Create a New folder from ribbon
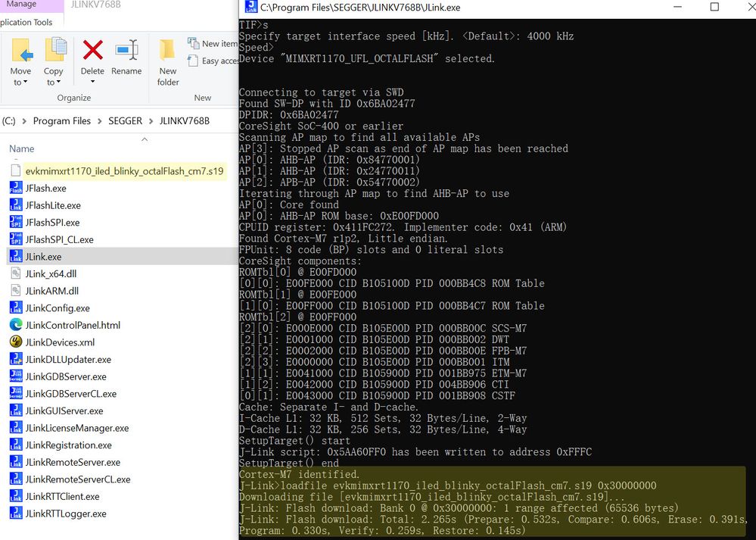The image size is (756, 540). coord(168,63)
